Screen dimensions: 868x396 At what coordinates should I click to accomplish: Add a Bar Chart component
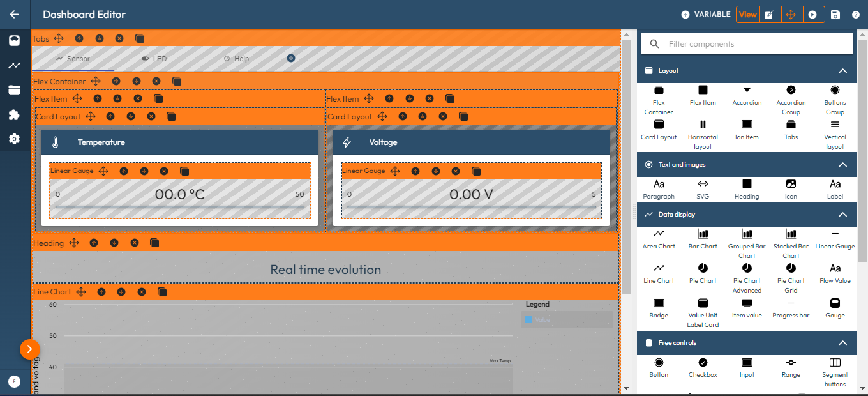click(x=703, y=234)
